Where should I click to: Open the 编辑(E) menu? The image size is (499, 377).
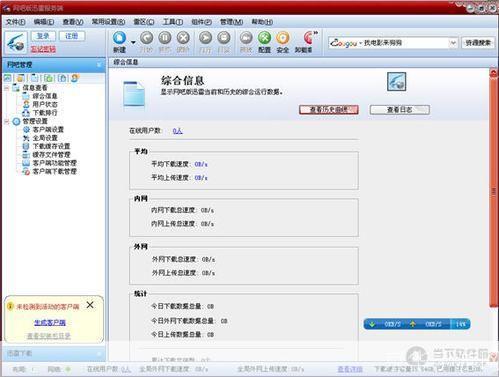point(44,22)
